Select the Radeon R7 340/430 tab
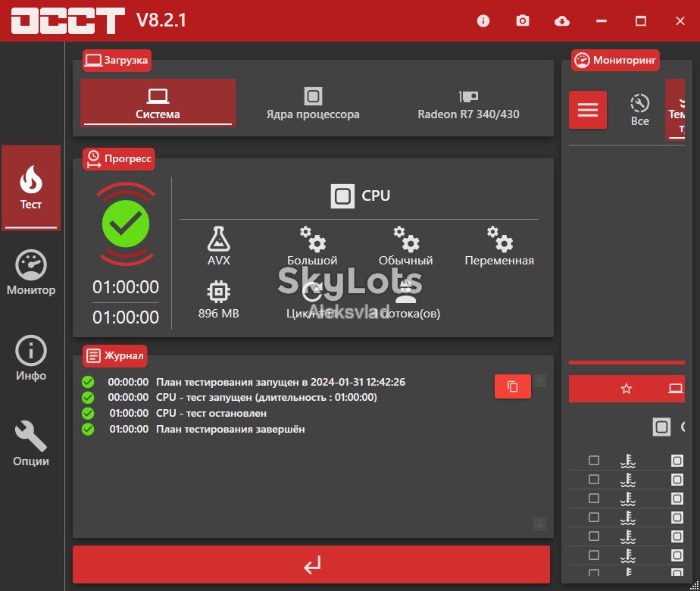 pyautogui.click(x=468, y=103)
